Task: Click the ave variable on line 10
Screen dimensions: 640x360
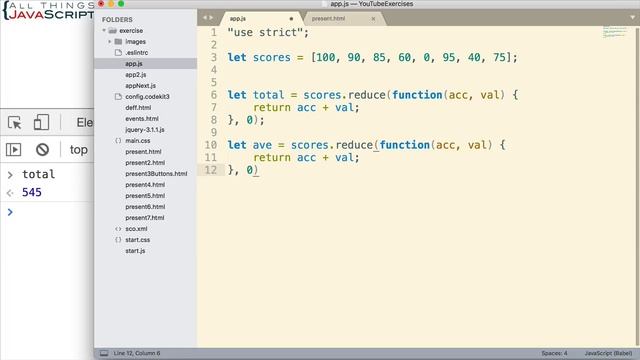Action: click(262, 145)
